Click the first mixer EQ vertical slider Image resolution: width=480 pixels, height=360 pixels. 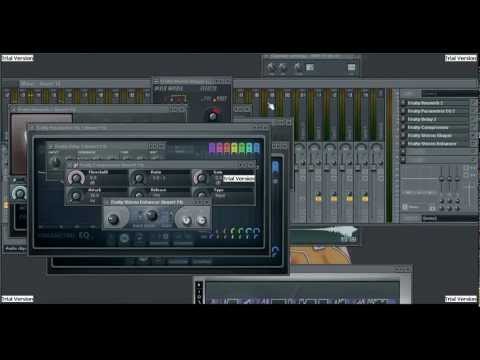click(442, 178)
